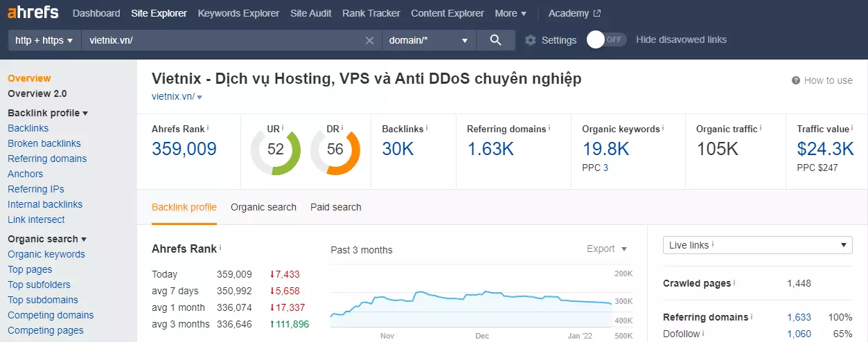Click info icon next to Ahrefs Rank metric

tap(208, 129)
